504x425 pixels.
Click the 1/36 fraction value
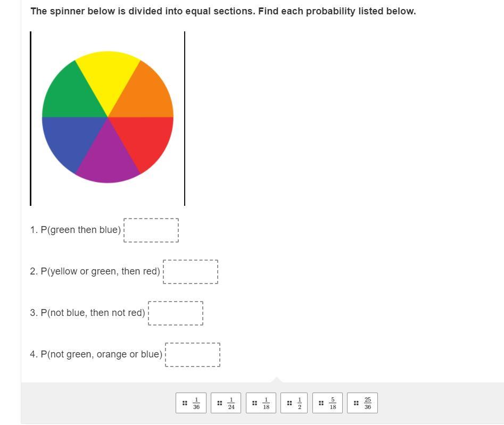point(196,403)
